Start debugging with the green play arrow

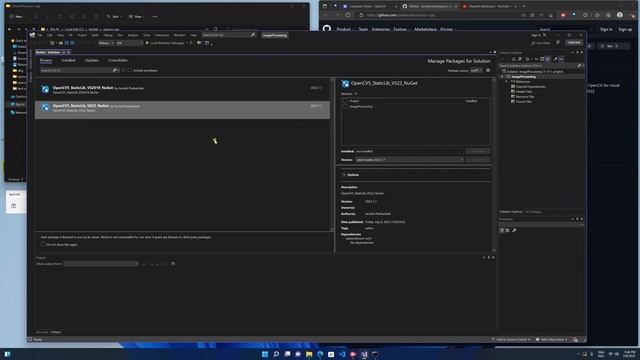[147, 43]
